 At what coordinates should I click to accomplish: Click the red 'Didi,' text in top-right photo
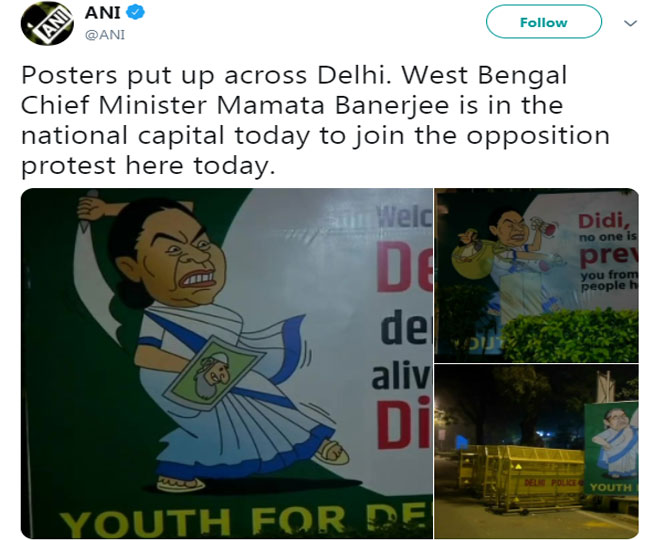pos(601,221)
